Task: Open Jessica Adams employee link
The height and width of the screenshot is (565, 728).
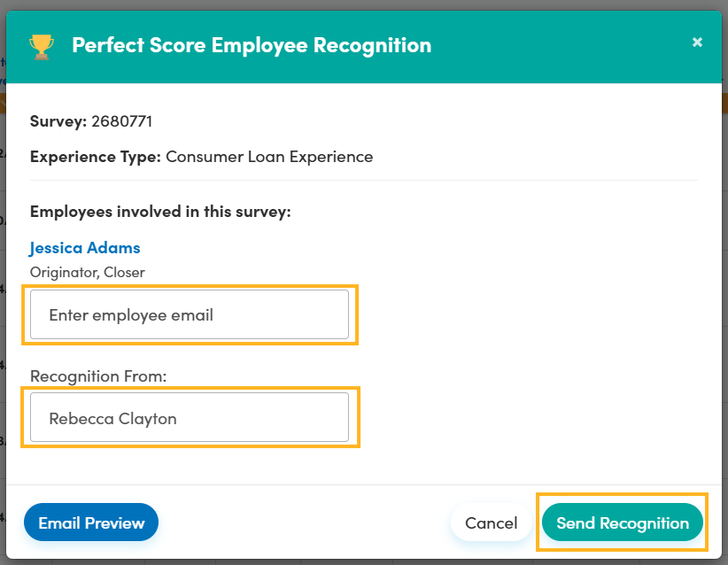Action: pyautogui.click(x=85, y=248)
